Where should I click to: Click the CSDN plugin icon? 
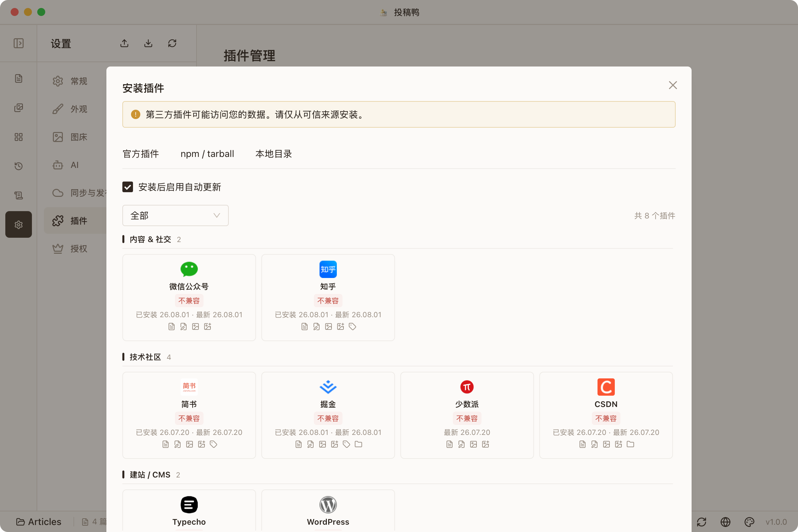pyautogui.click(x=606, y=387)
